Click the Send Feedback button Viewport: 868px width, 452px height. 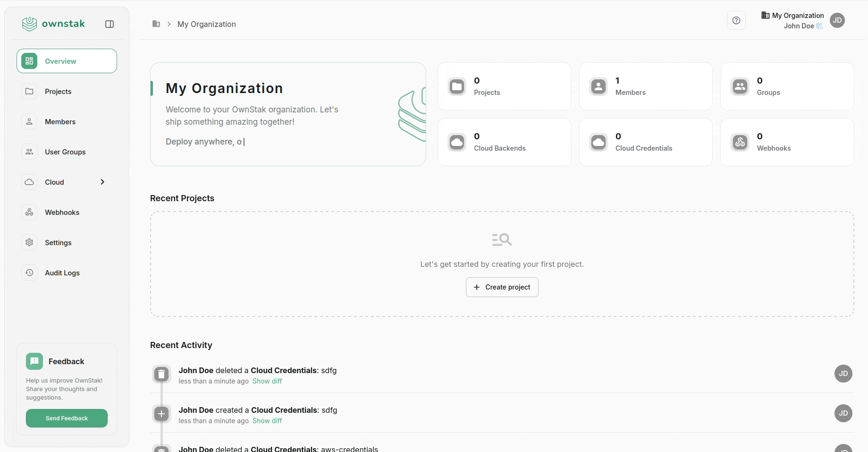(x=67, y=418)
